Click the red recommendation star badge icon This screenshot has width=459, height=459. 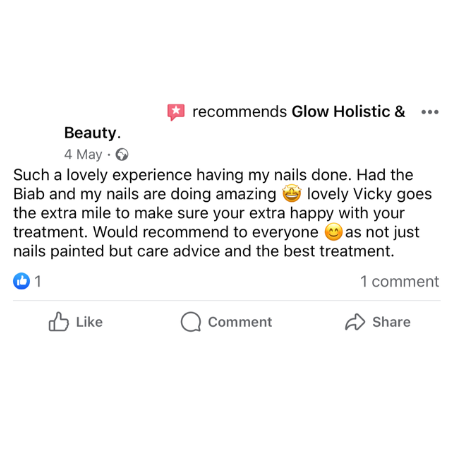176,112
